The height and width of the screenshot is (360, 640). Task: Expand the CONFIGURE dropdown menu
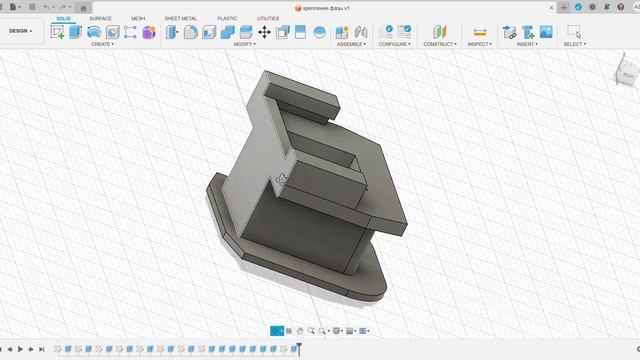tap(394, 44)
